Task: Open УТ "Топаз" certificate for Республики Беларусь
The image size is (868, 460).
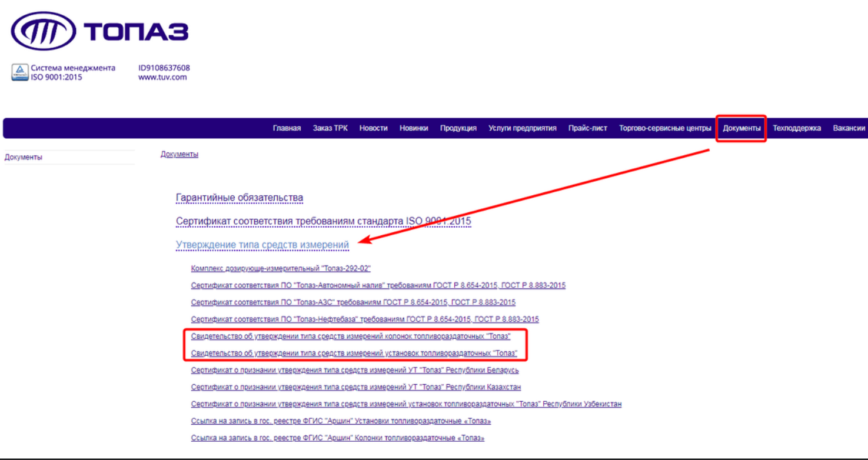Action: click(355, 371)
